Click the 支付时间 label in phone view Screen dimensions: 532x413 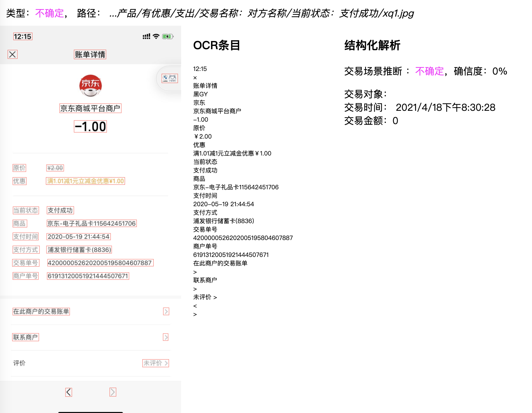(x=26, y=237)
